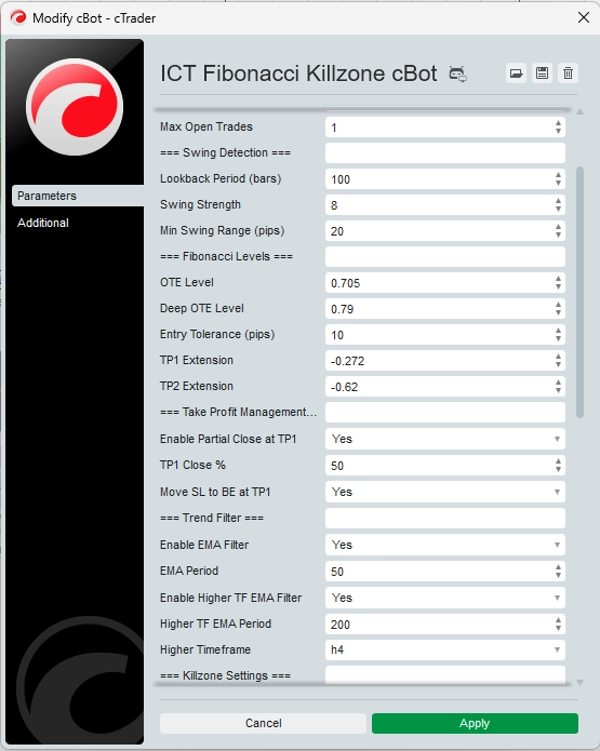Close the Modify cBot dialog
The width and height of the screenshot is (600, 751).
point(583,18)
